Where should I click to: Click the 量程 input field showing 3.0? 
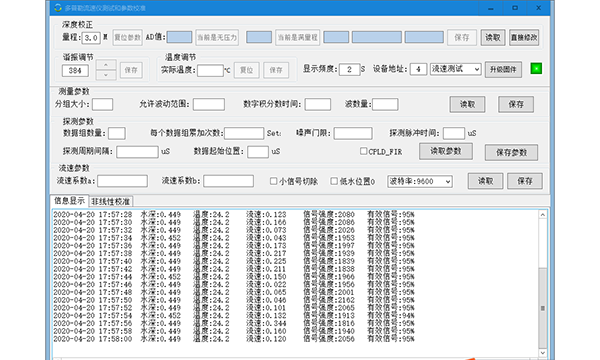tap(91, 38)
